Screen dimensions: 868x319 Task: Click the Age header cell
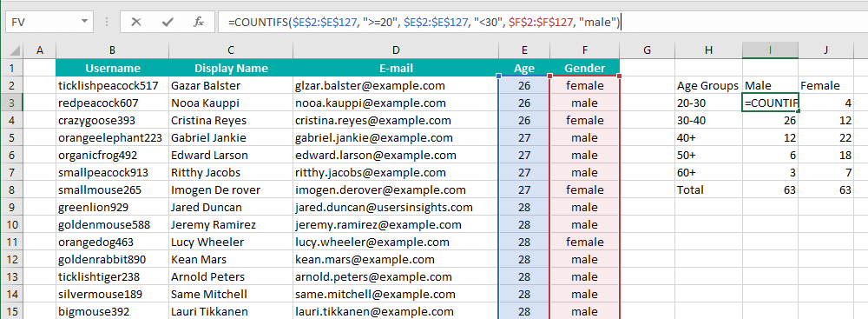point(524,69)
